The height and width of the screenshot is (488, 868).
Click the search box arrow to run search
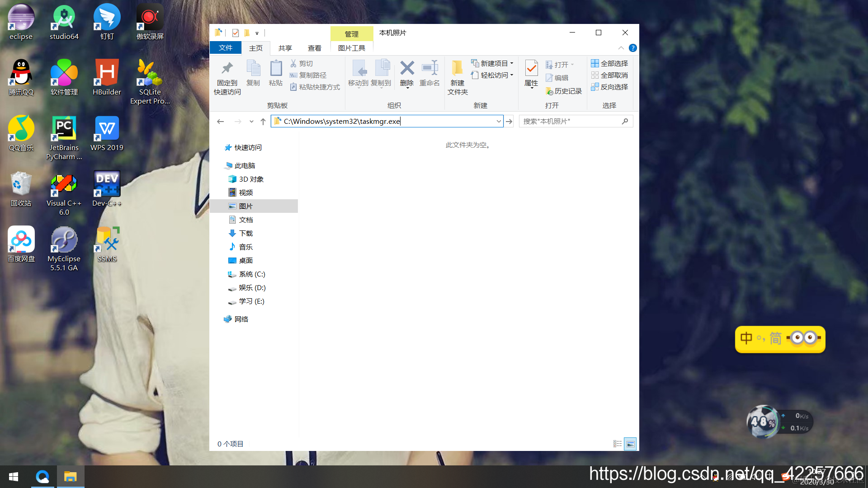tap(625, 121)
